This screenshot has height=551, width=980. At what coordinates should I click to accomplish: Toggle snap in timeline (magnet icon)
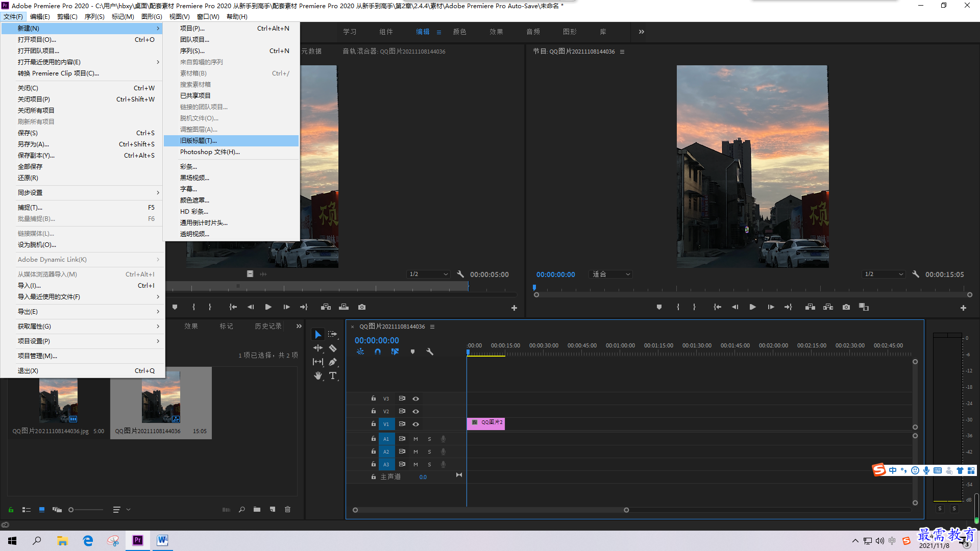[x=378, y=352]
